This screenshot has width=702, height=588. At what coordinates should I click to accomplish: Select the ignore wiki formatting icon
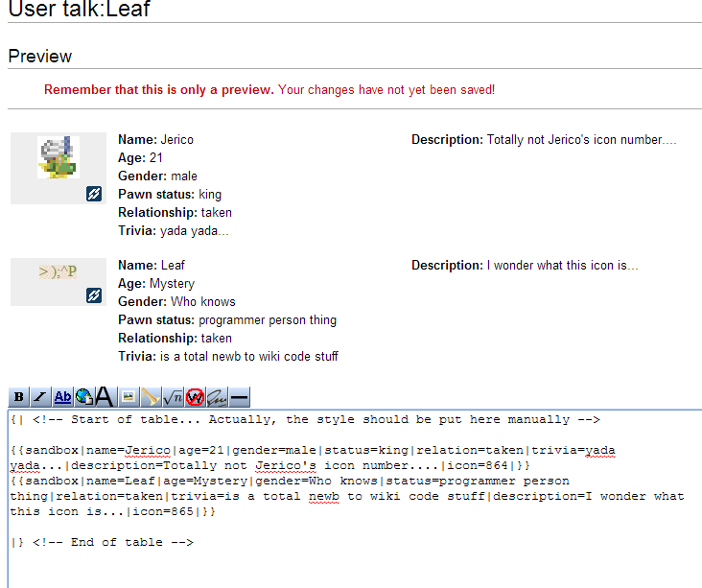(x=194, y=397)
